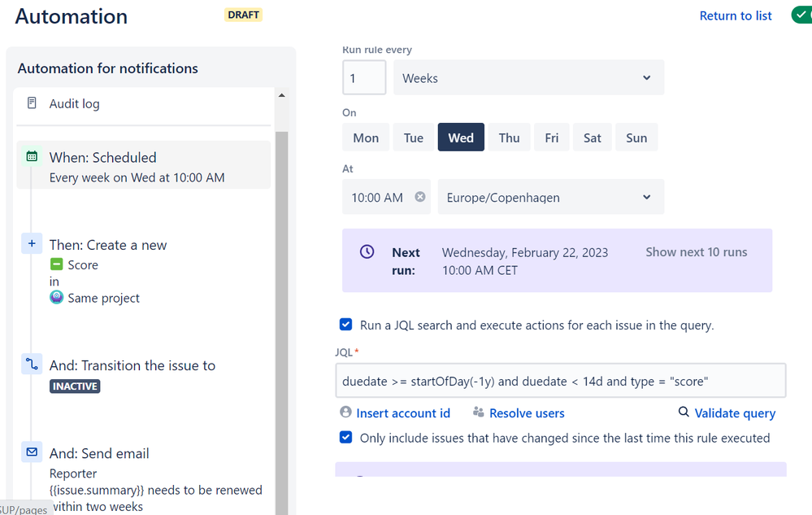Click the Every week on Wed description
The width and height of the screenshot is (812, 515).
[137, 177]
